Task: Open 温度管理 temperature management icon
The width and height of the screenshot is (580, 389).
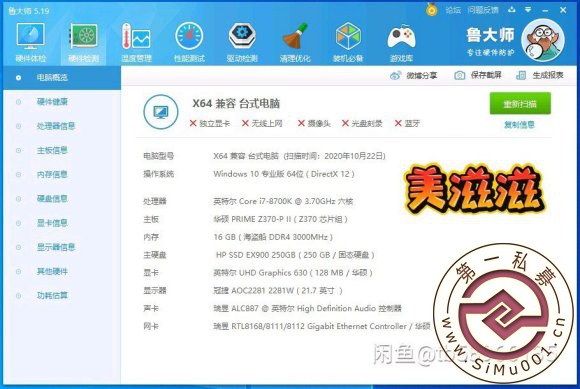Action: tap(136, 37)
